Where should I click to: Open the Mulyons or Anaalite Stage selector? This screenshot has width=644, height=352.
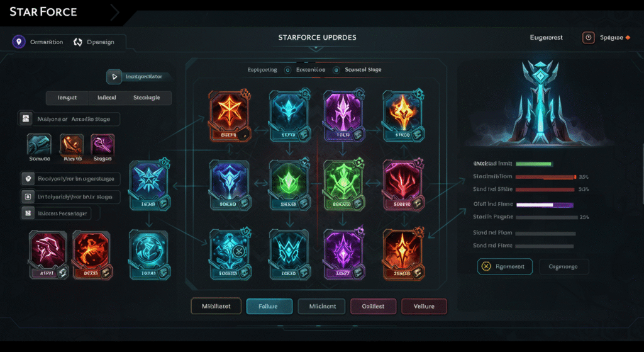coord(69,119)
